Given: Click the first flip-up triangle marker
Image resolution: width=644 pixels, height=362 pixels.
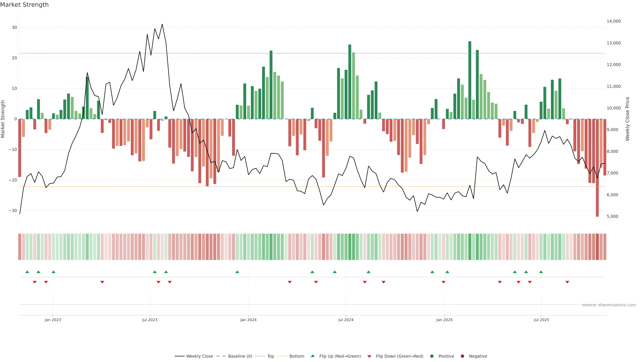Looking at the screenshot, I should pos(27,272).
